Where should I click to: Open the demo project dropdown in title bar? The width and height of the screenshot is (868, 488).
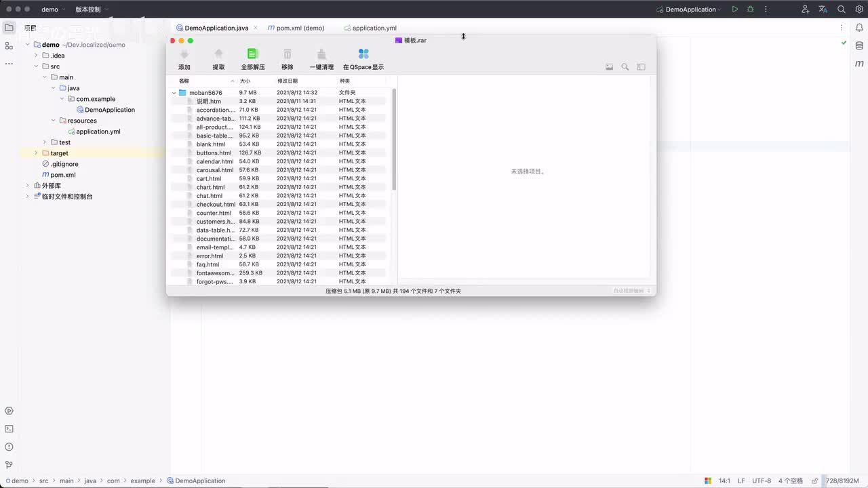53,9
